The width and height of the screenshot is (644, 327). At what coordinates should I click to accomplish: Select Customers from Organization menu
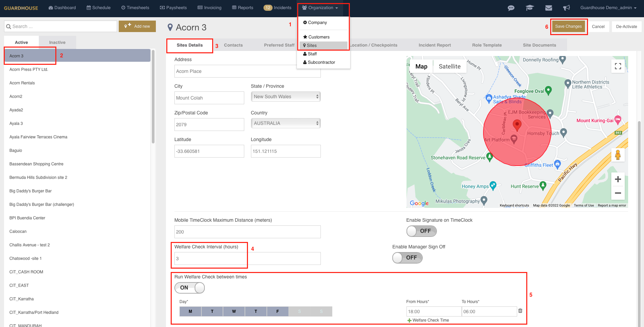[316, 37]
